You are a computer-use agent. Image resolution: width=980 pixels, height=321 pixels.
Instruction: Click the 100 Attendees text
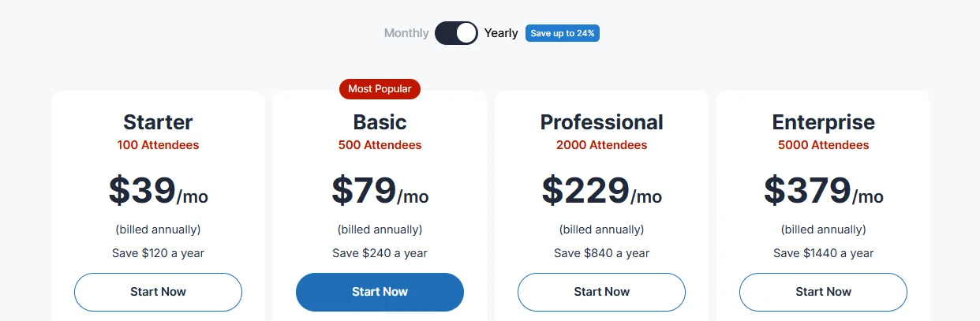click(158, 145)
